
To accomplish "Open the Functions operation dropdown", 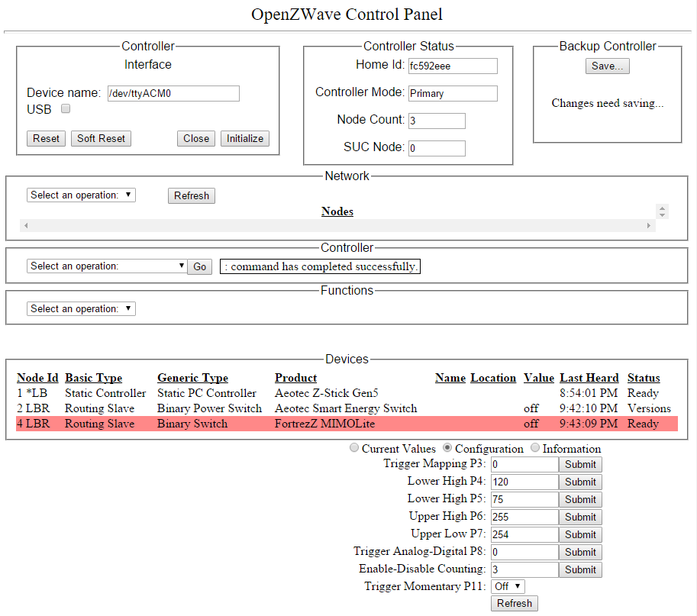I will [81, 309].
